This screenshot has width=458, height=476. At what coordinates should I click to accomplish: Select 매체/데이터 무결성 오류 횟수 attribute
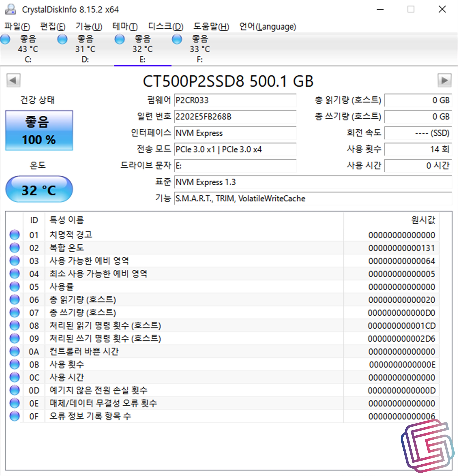click(x=103, y=403)
